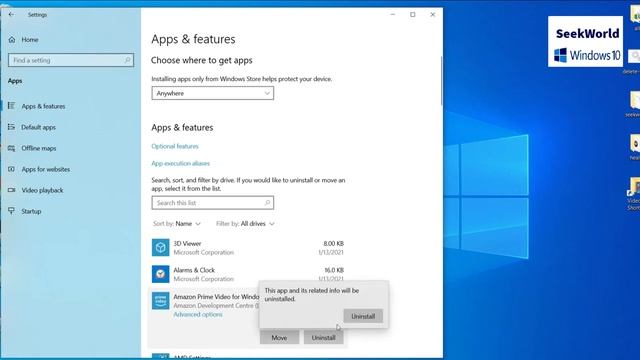
Task: Focus the Search this list field
Action: click(213, 203)
